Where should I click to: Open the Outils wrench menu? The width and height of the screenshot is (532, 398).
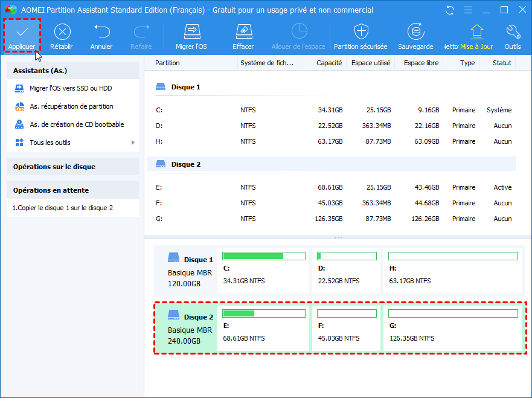point(512,31)
